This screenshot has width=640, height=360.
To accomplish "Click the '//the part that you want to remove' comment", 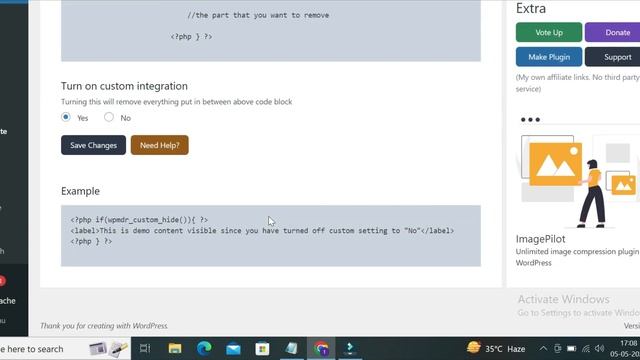I will tap(258, 15).
